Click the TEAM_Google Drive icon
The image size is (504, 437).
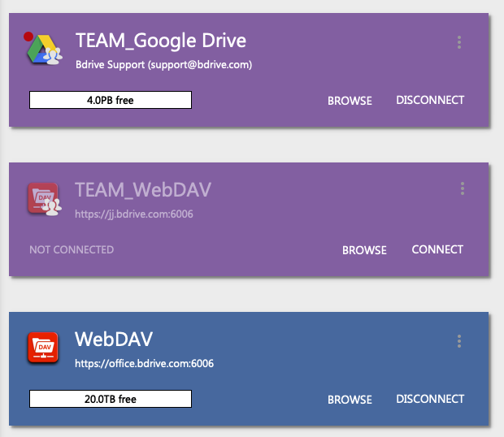point(45,50)
